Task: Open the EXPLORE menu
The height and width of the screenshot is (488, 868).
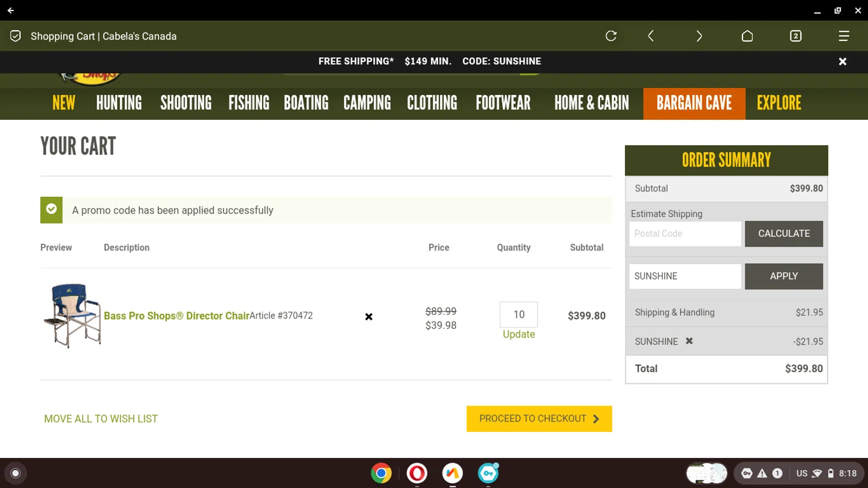Action: pyautogui.click(x=779, y=103)
